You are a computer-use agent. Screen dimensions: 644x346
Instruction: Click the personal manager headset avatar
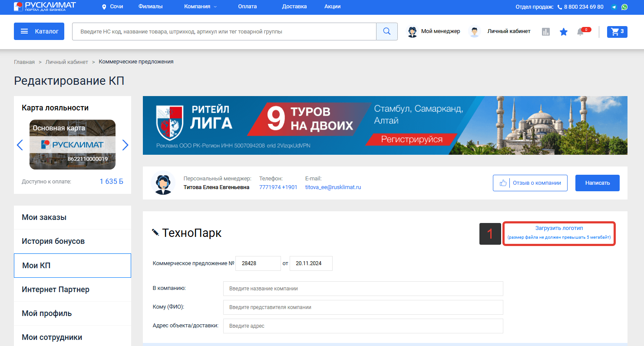[x=163, y=183]
